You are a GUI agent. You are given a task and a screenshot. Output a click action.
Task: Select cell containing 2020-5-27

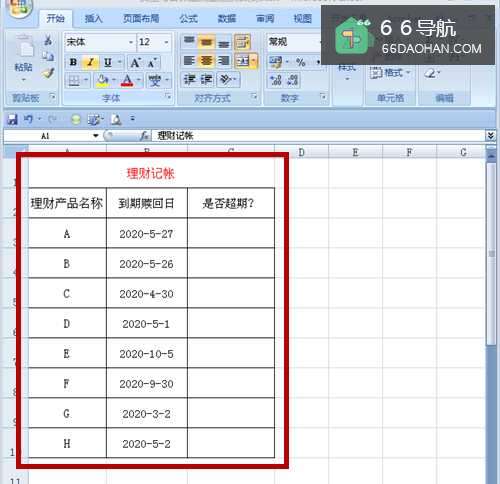[147, 233]
